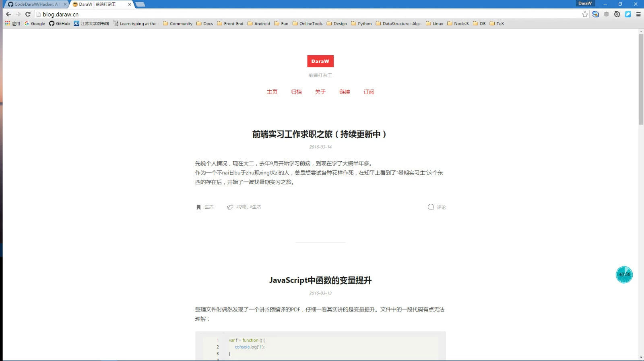Expand OnlineTools bookmark folder
This screenshot has height=361, width=644.
tap(308, 23)
